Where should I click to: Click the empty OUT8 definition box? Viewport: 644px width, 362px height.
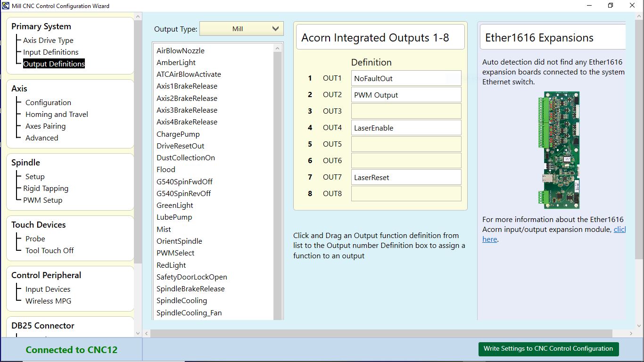(406, 194)
